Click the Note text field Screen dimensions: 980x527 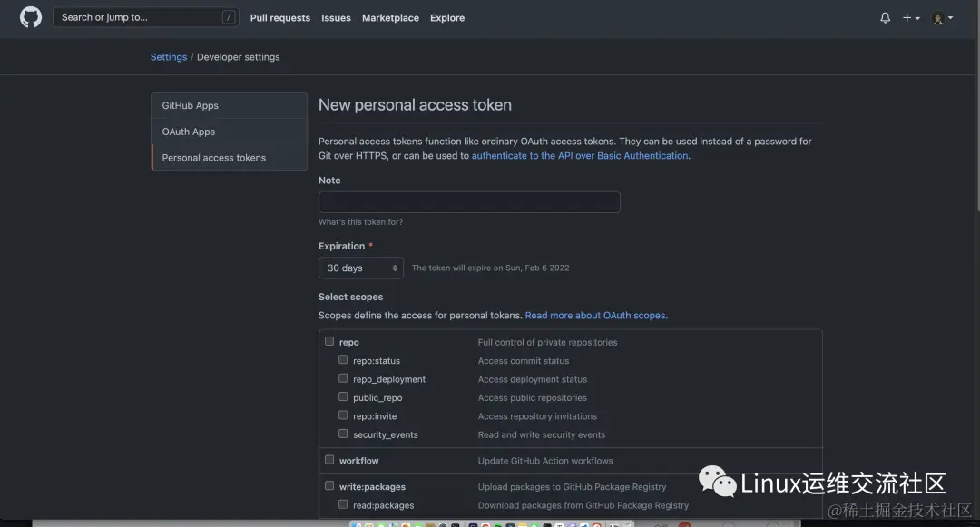(x=469, y=202)
